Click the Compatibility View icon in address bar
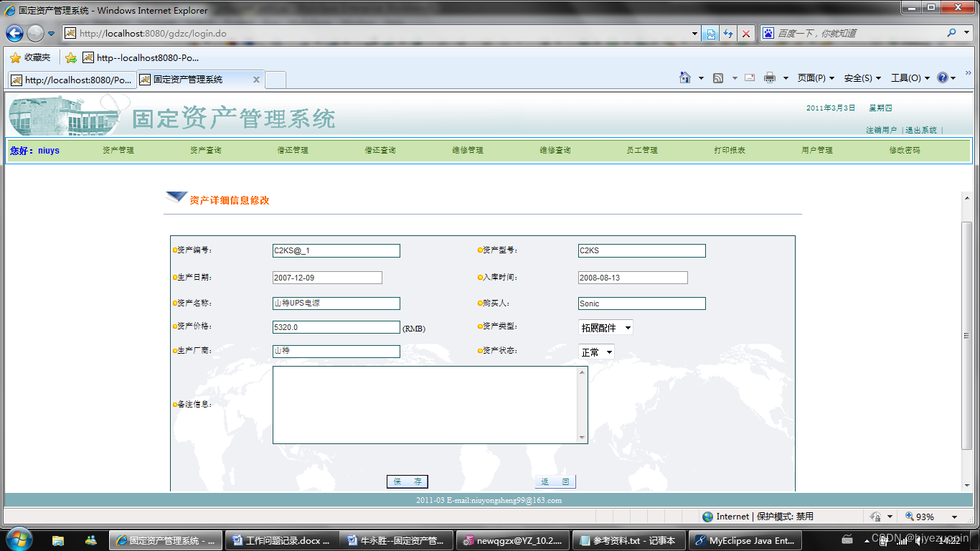 coord(710,33)
